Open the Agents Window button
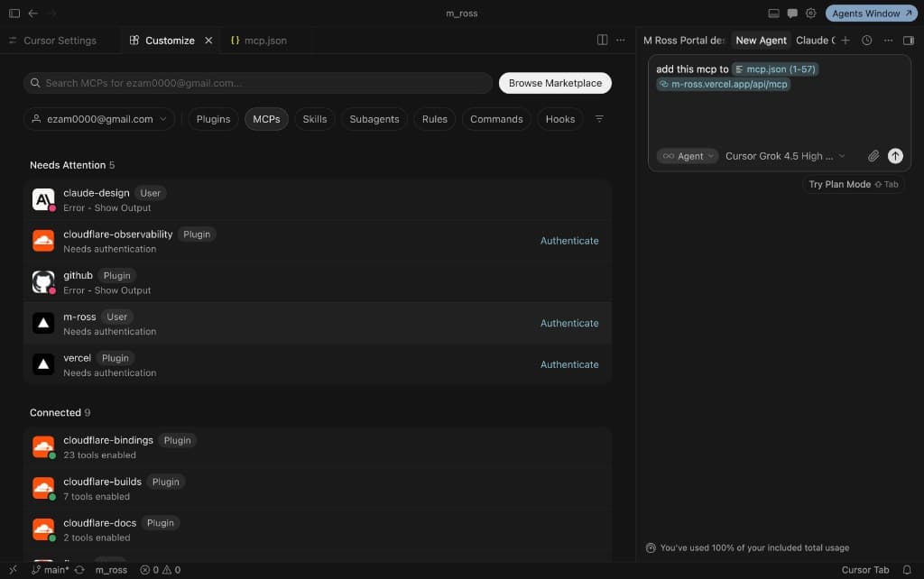The image size is (924, 579). (x=871, y=13)
